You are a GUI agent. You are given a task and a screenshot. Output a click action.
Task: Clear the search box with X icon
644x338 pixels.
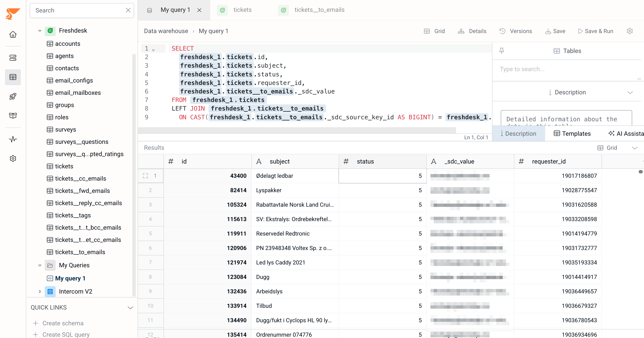(128, 10)
